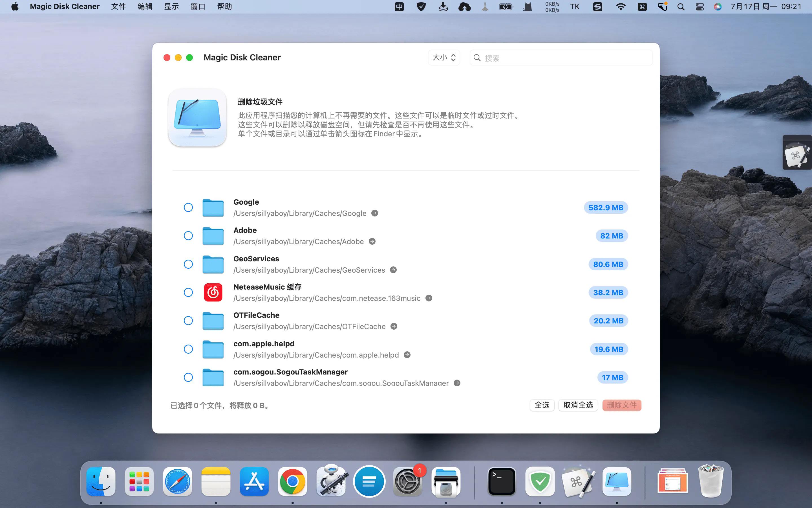812x508 pixels.
Task: Click the 取消全选 button
Action: pyautogui.click(x=578, y=405)
